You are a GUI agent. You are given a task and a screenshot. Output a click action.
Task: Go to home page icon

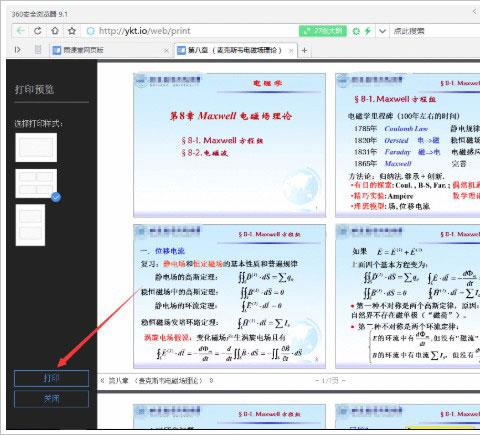coord(55,31)
